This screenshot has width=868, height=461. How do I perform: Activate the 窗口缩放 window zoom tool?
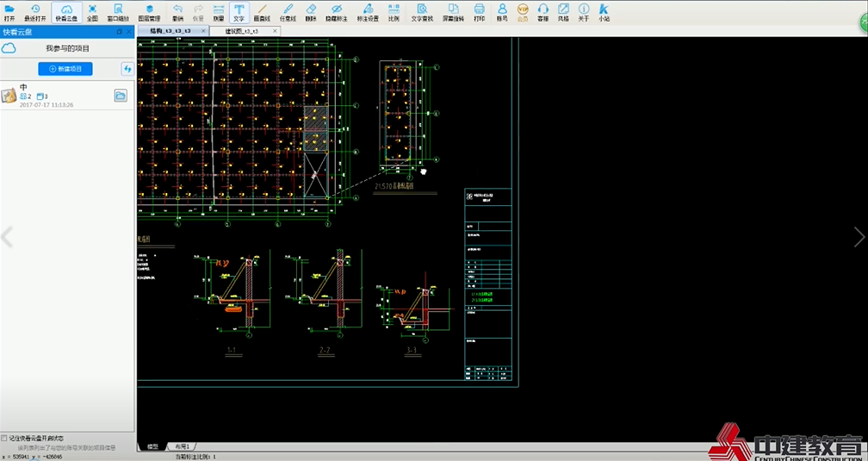118,12
